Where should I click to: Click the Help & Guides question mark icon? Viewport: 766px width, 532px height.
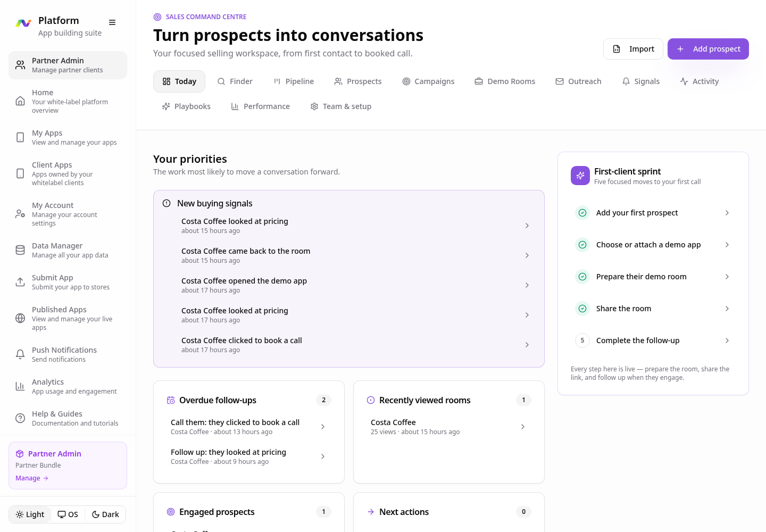pos(20,418)
